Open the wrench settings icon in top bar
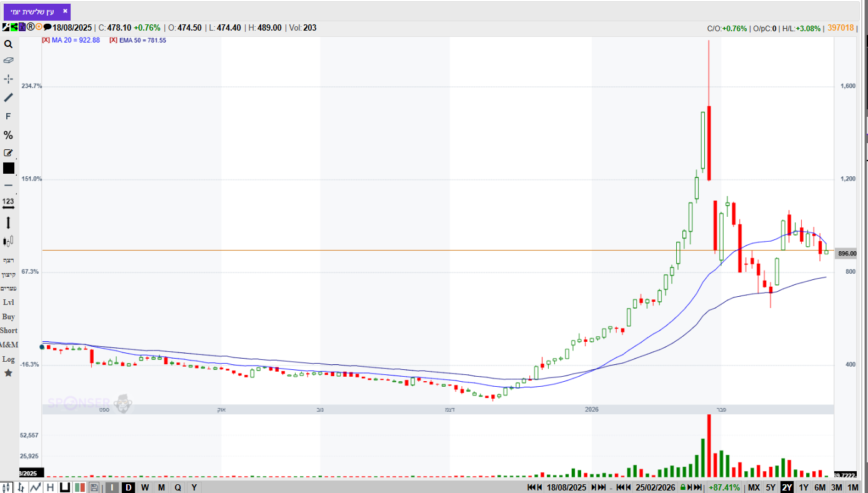Image resolution: width=868 pixels, height=493 pixels. pos(6,27)
